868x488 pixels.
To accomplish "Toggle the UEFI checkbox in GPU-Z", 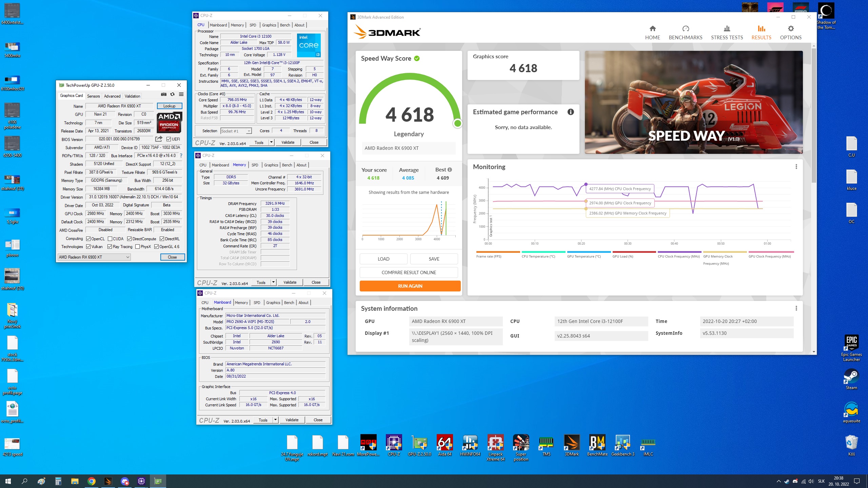I will tap(169, 139).
